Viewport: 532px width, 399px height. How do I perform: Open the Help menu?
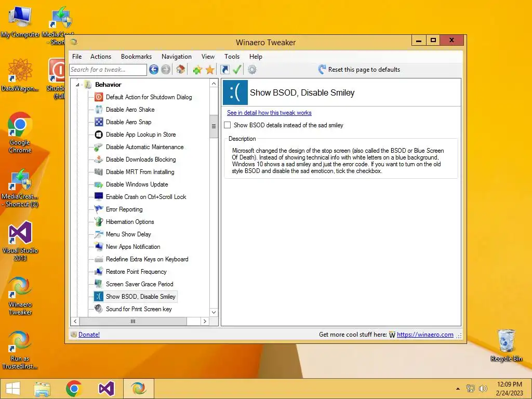(x=256, y=57)
